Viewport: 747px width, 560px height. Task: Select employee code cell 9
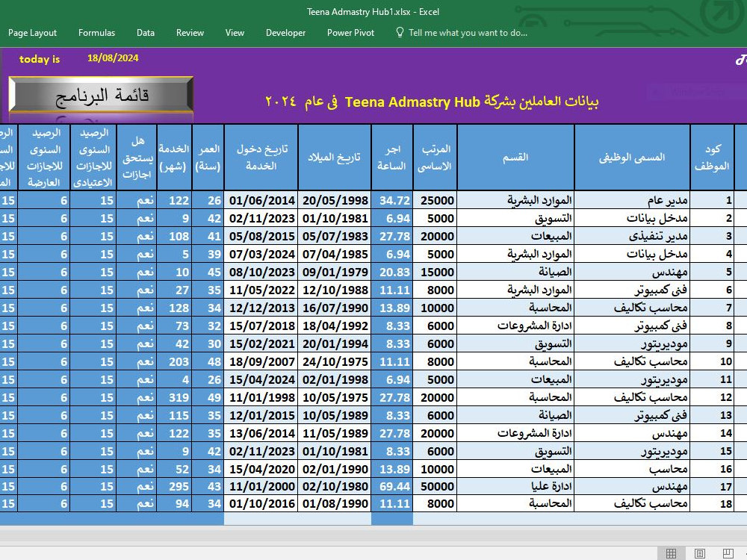pyautogui.click(x=712, y=343)
